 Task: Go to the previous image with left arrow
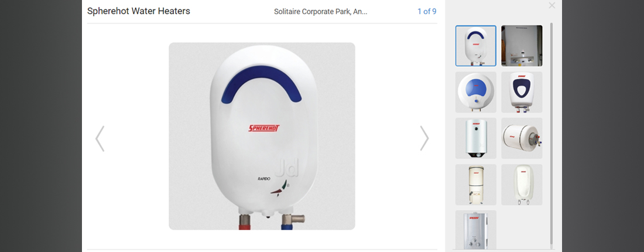coord(100,138)
